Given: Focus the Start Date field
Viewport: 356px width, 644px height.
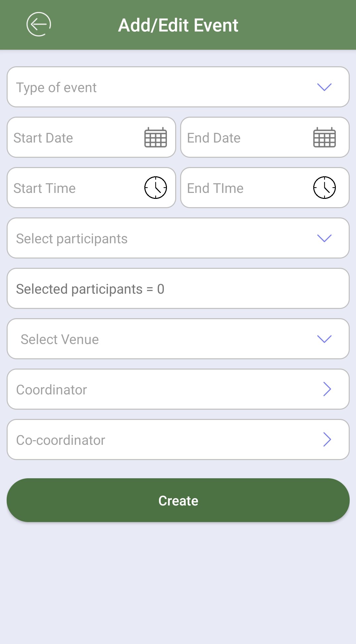Looking at the screenshot, I should click(73, 138).
